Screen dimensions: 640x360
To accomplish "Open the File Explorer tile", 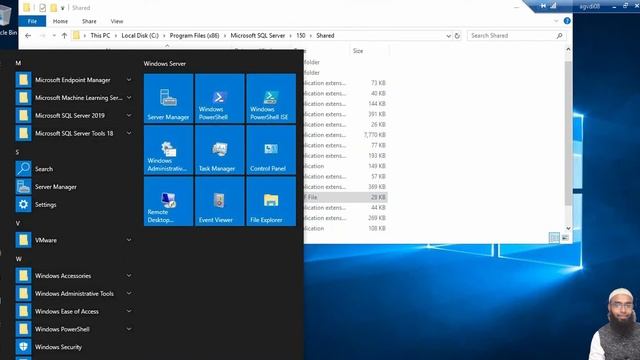I will (271, 201).
